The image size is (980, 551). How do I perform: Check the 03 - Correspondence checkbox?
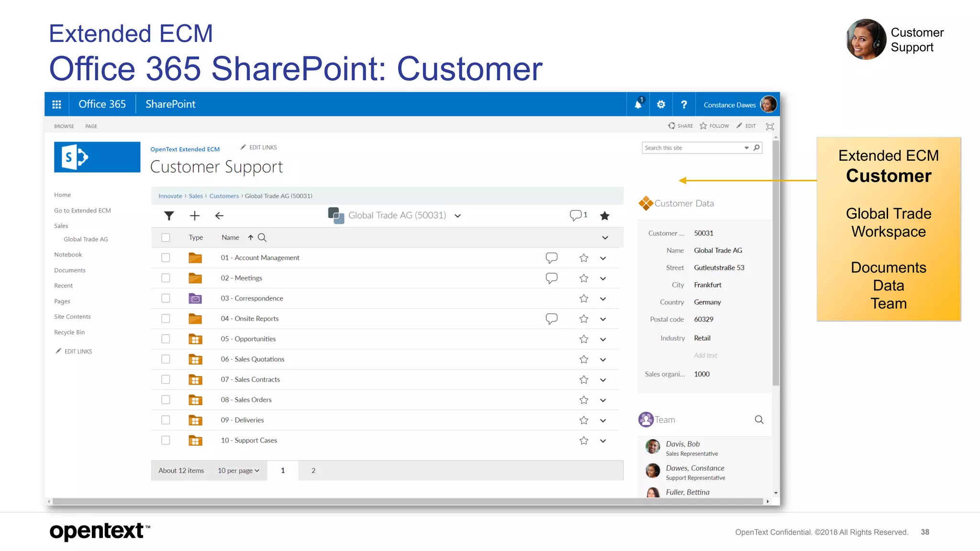[x=166, y=298]
